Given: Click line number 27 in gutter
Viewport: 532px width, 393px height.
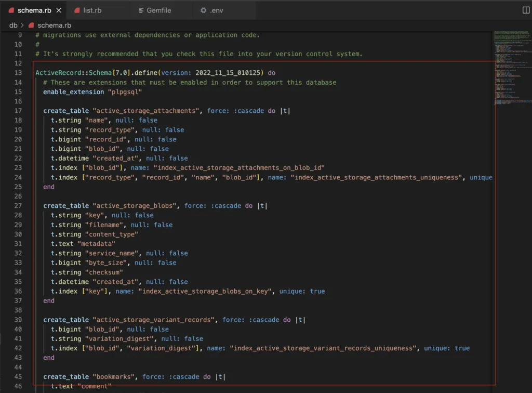Looking at the screenshot, I should 18,206.
